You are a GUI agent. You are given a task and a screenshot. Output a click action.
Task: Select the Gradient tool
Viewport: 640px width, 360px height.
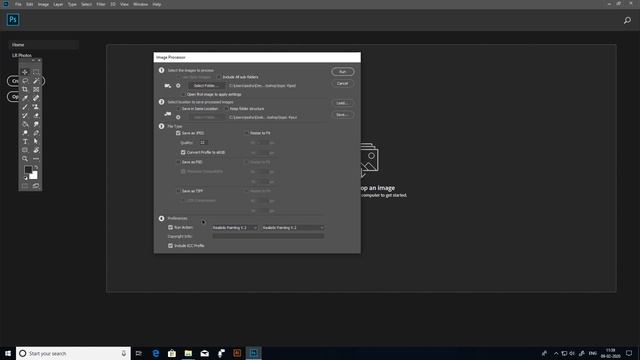point(25,124)
